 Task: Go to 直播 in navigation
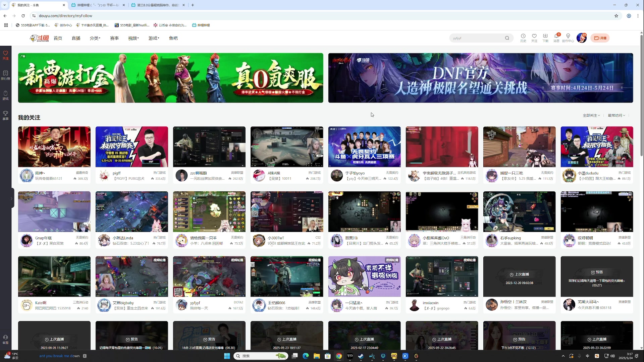76,38
